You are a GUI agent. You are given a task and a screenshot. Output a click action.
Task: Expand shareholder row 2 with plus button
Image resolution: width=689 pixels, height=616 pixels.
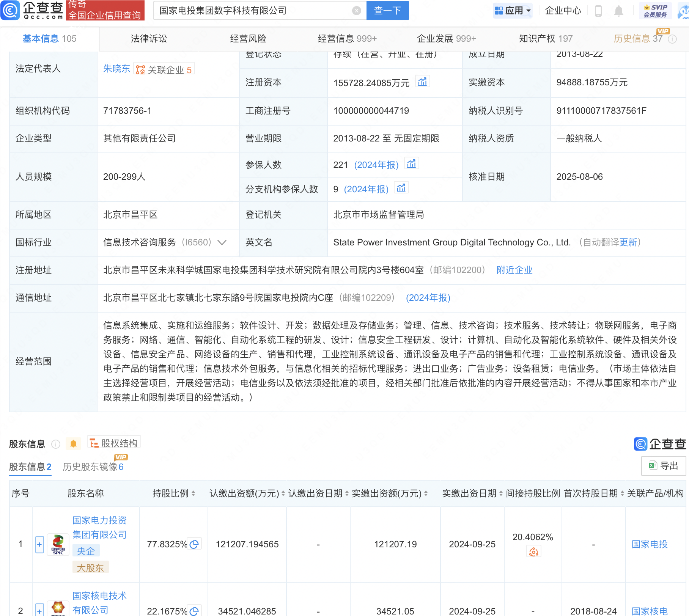pyautogui.click(x=39, y=610)
